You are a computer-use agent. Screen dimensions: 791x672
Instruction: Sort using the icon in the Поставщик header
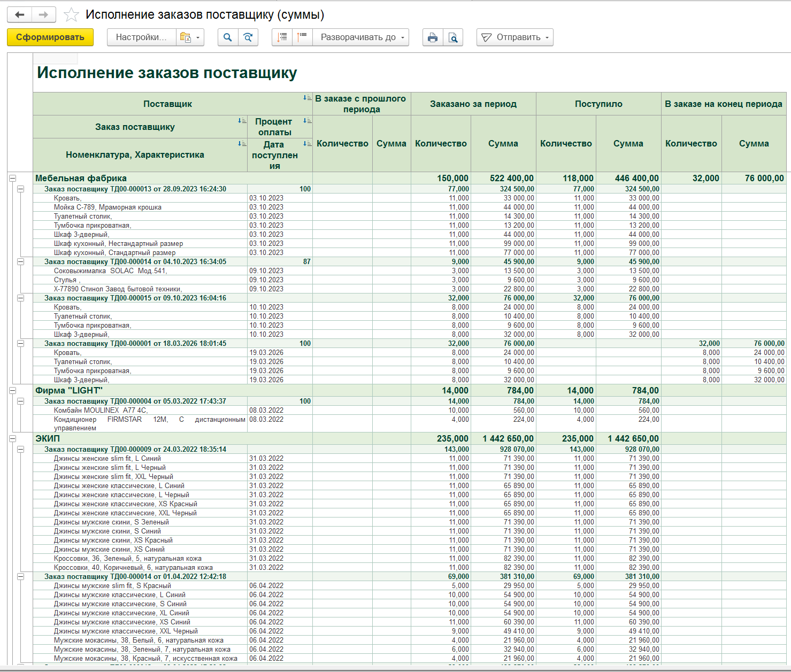click(307, 98)
